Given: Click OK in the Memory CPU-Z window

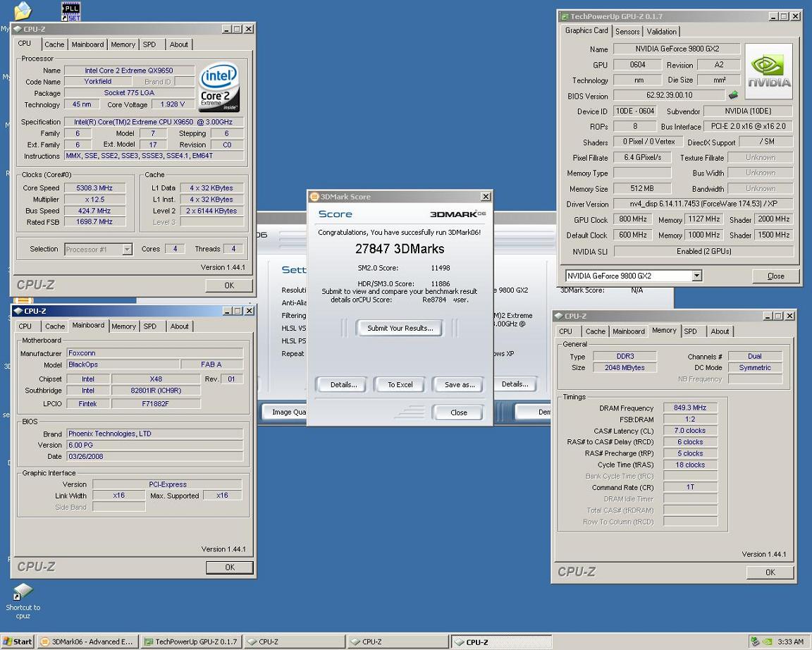Looking at the screenshot, I should click(770, 572).
